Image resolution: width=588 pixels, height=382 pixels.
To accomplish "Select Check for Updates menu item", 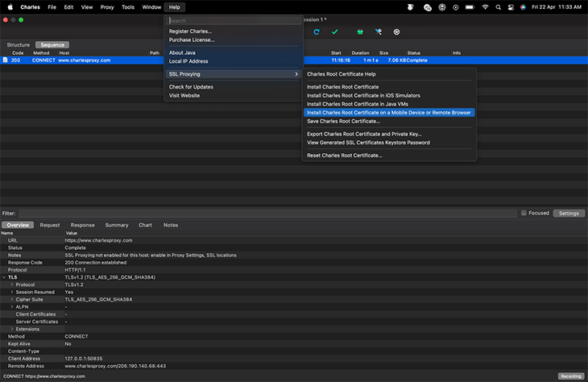I will click(x=191, y=87).
